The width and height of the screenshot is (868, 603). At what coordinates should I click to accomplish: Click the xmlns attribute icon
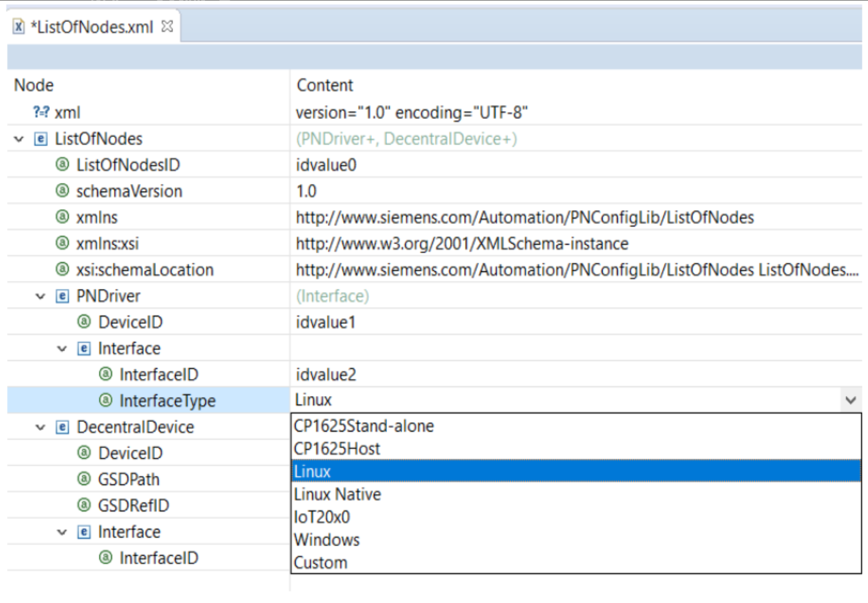(x=62, y=217)
